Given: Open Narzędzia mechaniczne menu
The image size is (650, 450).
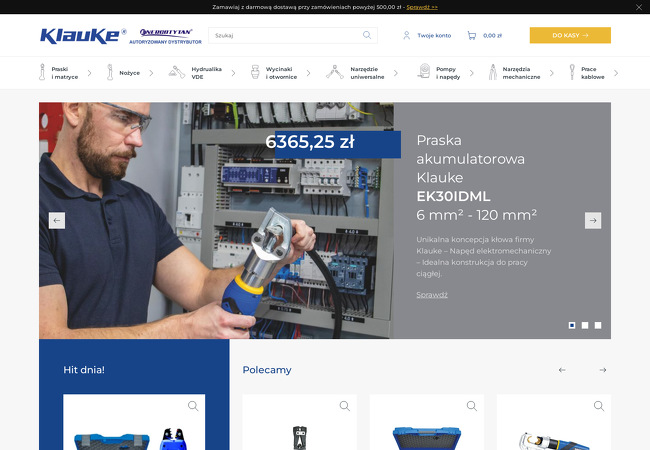Looking at the screenshot, I should (x=521, y=73).
